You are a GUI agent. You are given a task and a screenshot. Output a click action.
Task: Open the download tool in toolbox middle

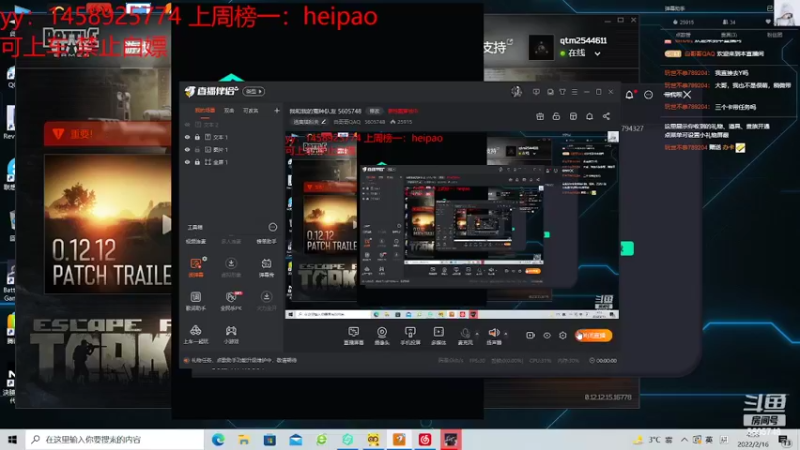coord(231,267)
